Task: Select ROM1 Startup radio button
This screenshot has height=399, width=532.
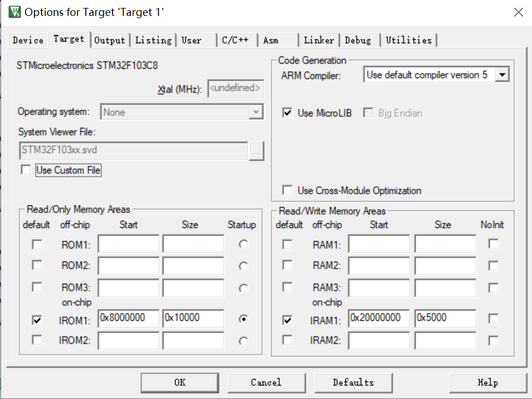Action: click(x=243, y=244)
